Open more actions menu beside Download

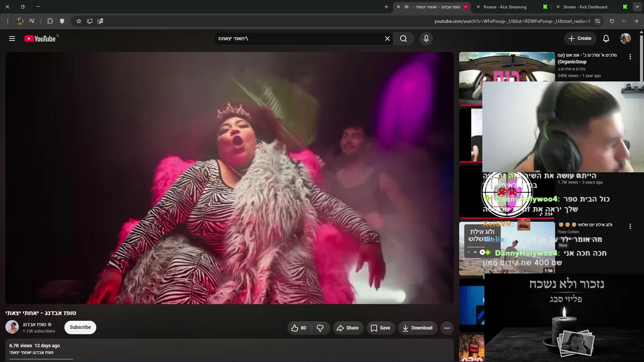447,328
